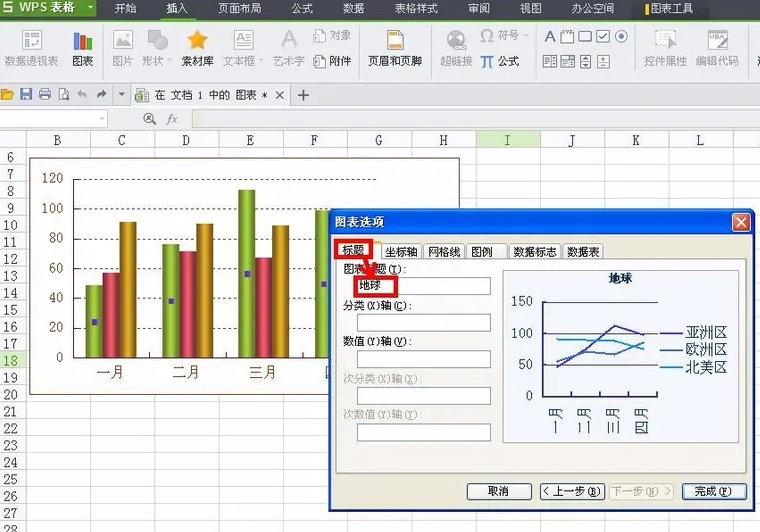Select the 数据表 tab in dialog
Screen dimensions: 760x532
click(x=583, y=251)
